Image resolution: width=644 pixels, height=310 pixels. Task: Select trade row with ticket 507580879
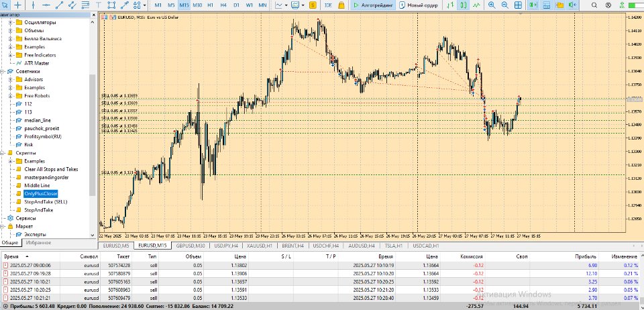tap(322, 274)
